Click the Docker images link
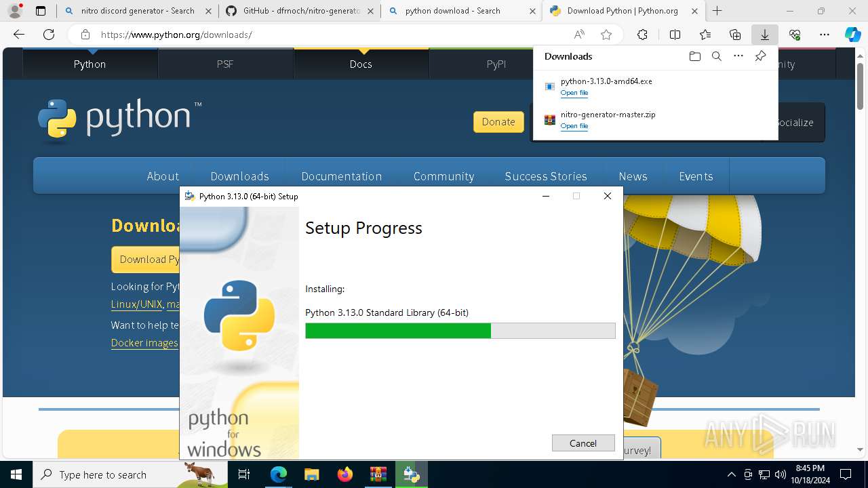The width and height of the screenshot is (868, 488). 144,343
